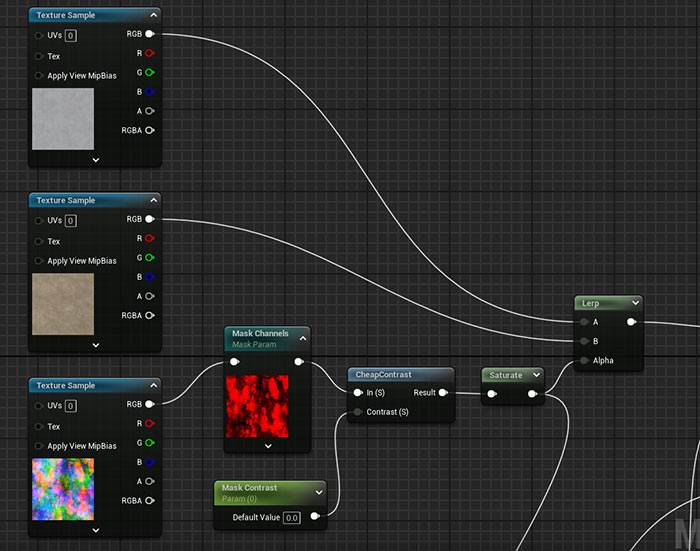Click red R output pin on gray Texture Sample
Image resolution: width=700 pixels, height=551 pixels.
click(150, 53)
